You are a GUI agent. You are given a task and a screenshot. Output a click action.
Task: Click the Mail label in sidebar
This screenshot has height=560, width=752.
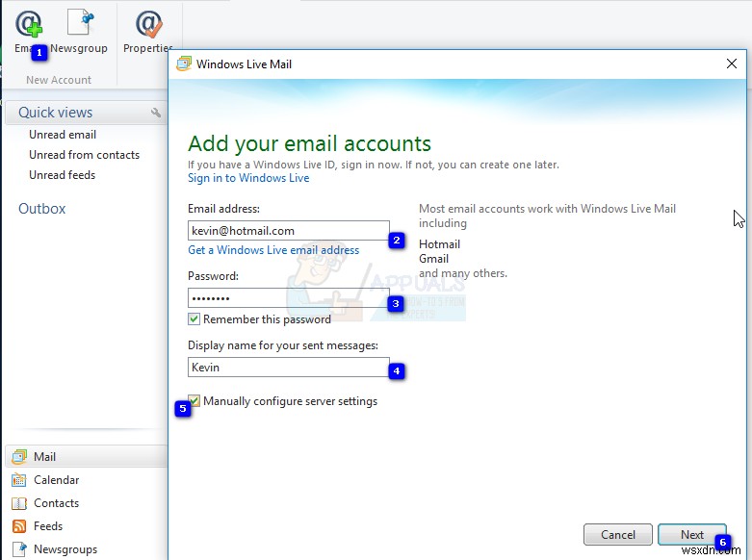click(44, 456)
